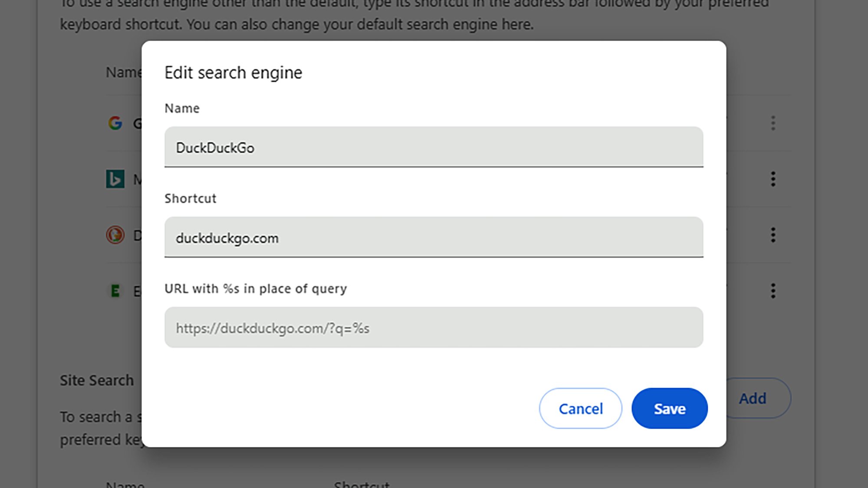This screenshot has height=488, width=868.
Task: Click the Google search engine icon
Action: pos(115,123)
